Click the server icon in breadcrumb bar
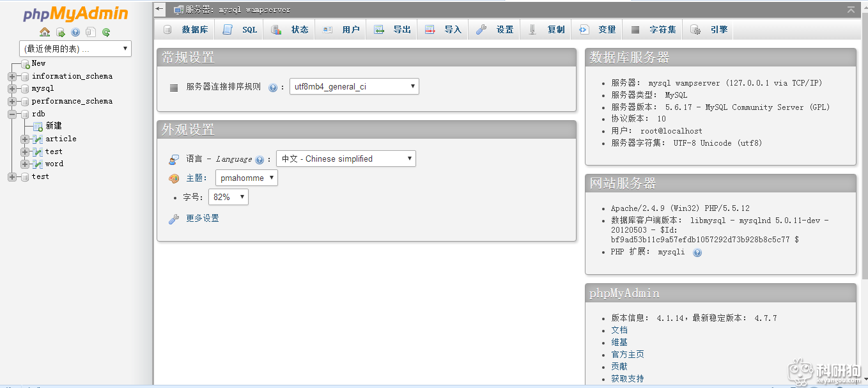This screenshot has width=868, height=388. [178, 10]
